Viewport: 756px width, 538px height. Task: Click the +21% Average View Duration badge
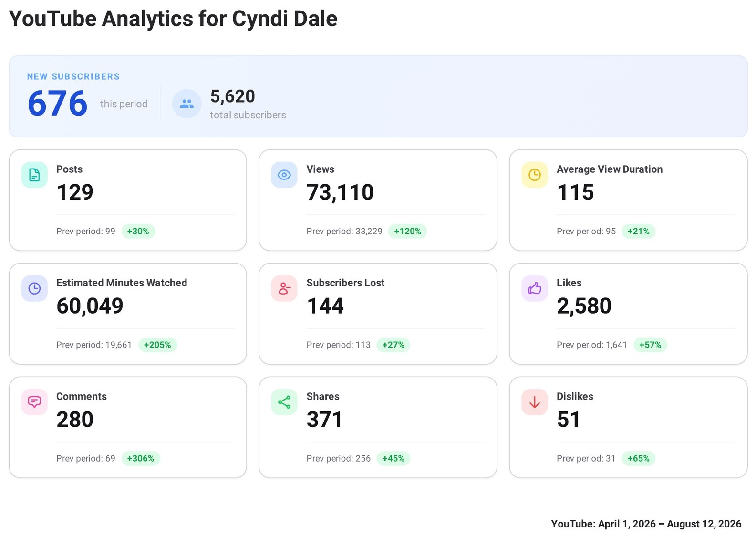pyautogui.click(x=639, y=231)
